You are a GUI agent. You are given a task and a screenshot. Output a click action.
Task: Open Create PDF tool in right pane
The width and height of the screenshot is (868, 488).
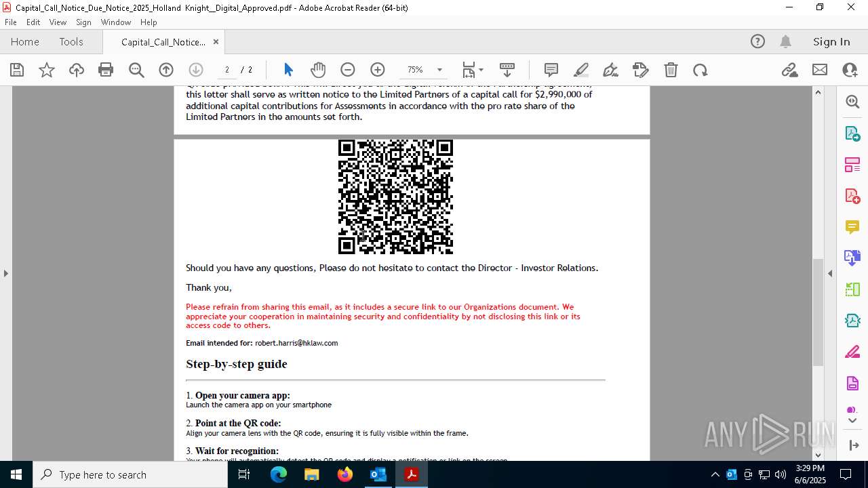[852, 196]
